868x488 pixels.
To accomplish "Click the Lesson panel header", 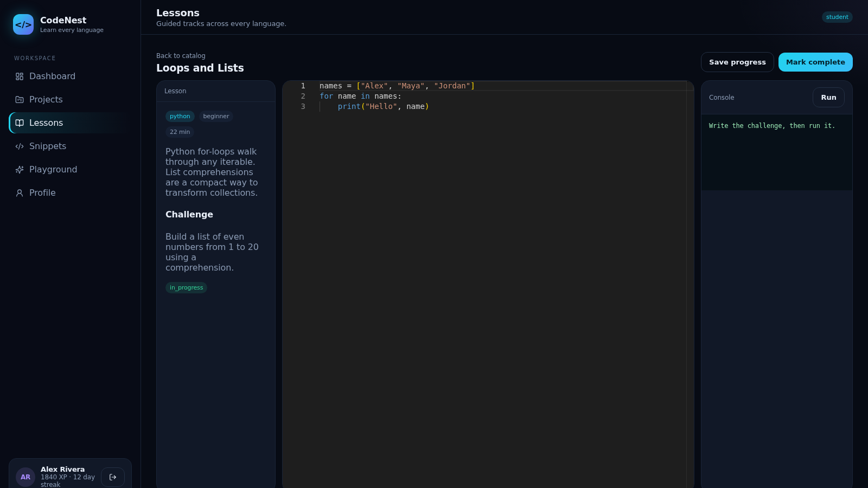I will pos(216,91).
